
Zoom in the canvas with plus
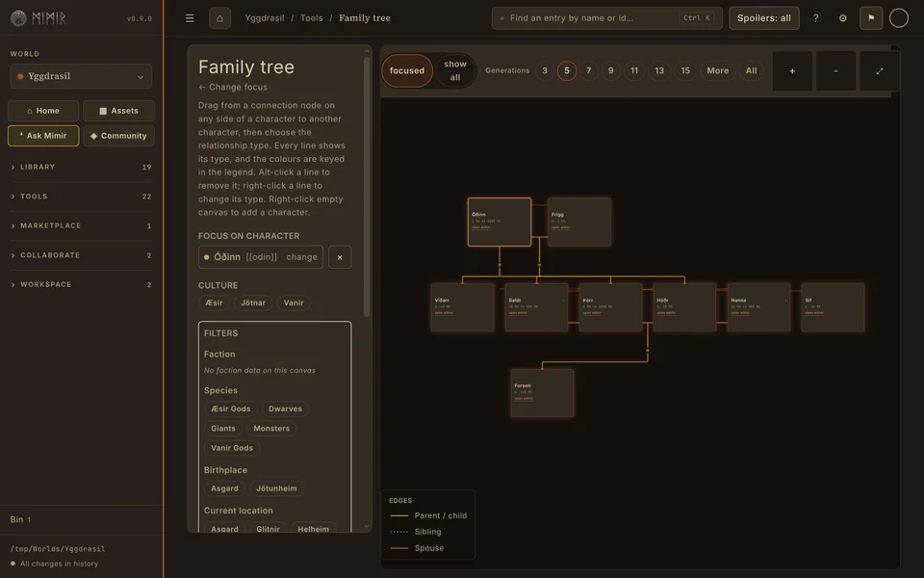point(792,70)
